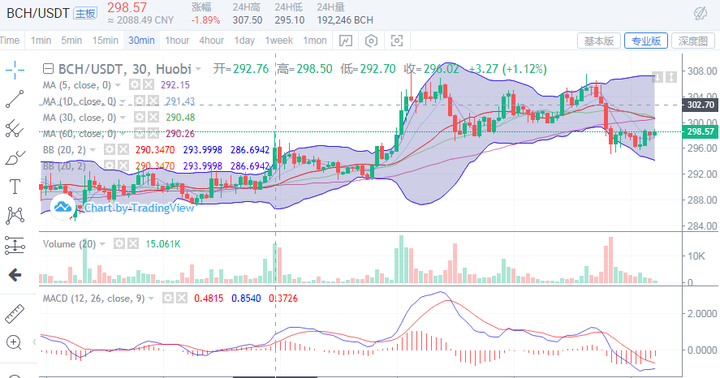Open the 深度图 depth chart
This screenshot has width=720, height=378.
693,41
